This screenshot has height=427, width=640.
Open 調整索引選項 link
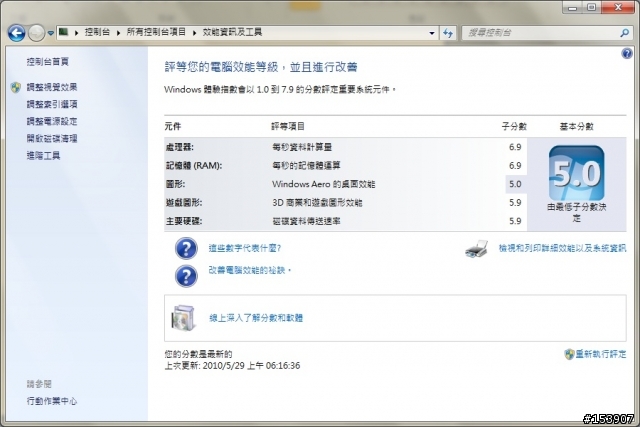52,105
